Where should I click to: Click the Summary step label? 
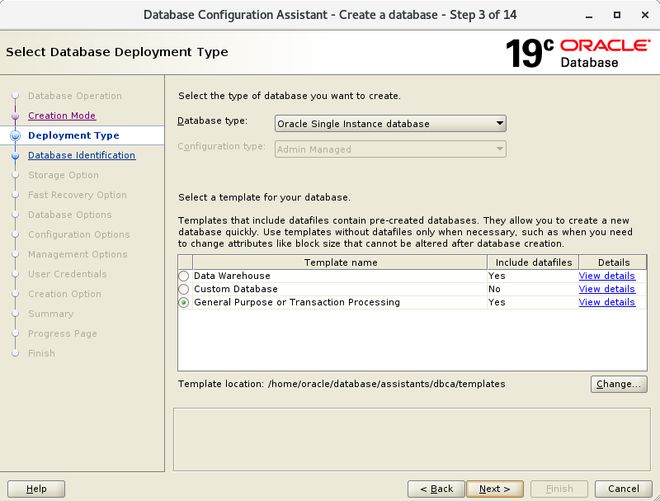pos(51,314)
